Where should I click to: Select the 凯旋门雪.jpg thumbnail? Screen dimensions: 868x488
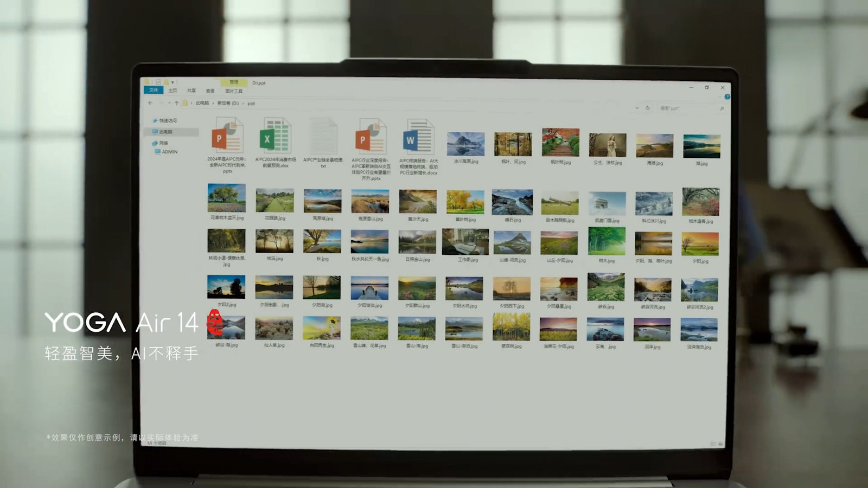click(607, 203)
